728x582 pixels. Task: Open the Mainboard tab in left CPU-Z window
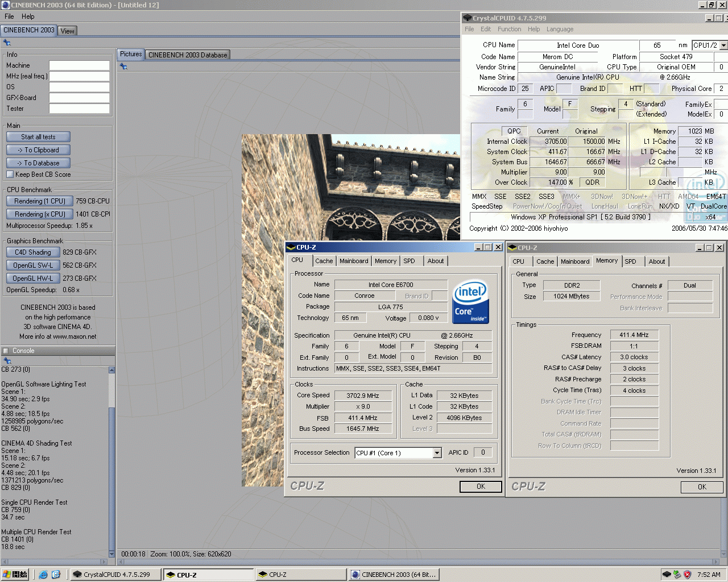pos(354,261)
